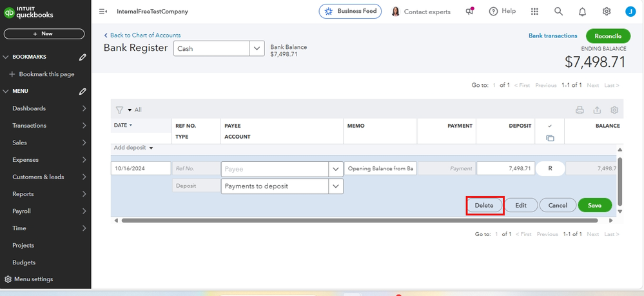The height and width of the screenshot is (296, 644).
Task: Click horizontal scrollbar right arrow
Action: tap(610, 221)
